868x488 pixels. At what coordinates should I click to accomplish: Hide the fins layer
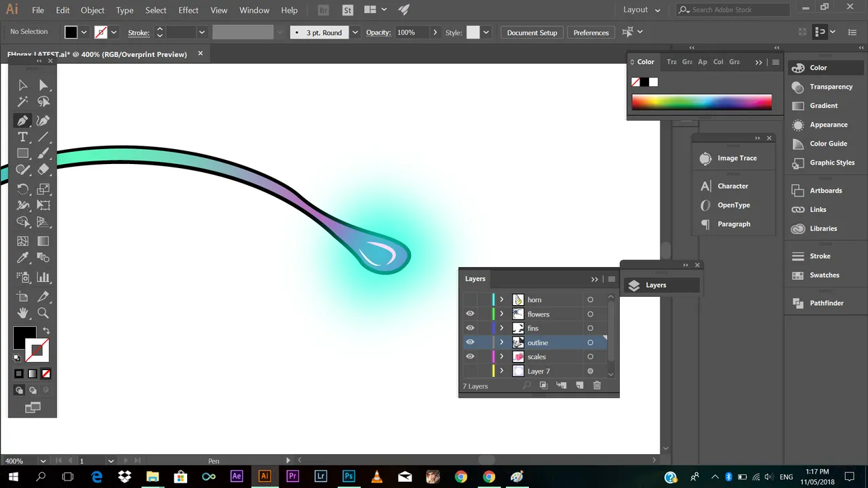click(x=470, y=328)
